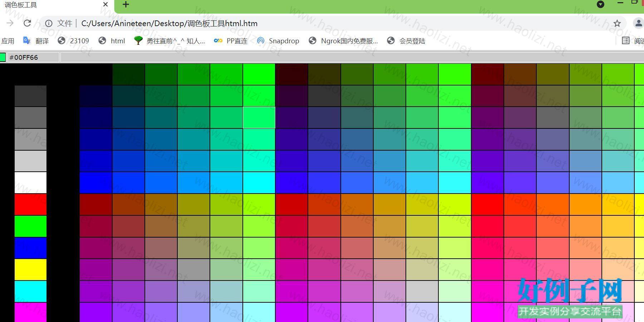The image size is (644, 322).
Task: Pick pure red #FF0000 swatch in main grid
Action: [487, 204]
